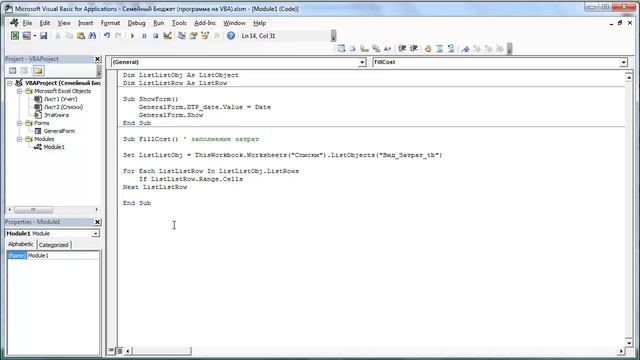Switch to Procedure View at editor bottom
This screenshot has height=360, width=640.
point(111,351)
